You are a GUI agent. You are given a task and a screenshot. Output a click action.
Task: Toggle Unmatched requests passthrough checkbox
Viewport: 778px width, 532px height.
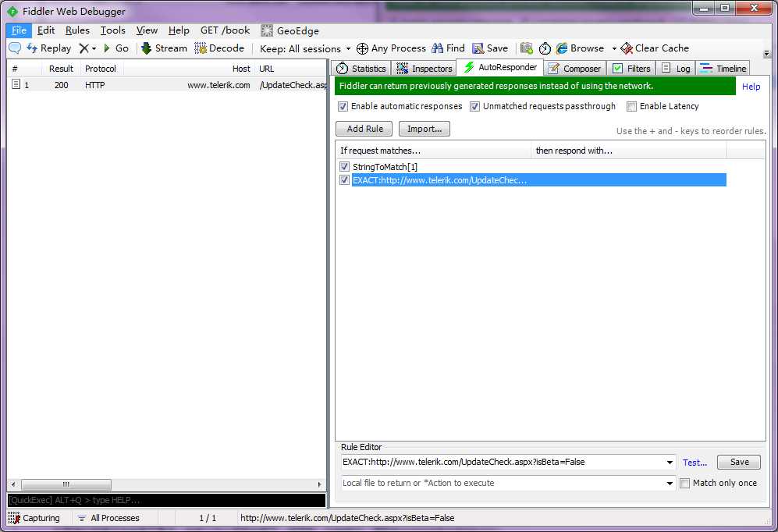(x=475, y=106)
